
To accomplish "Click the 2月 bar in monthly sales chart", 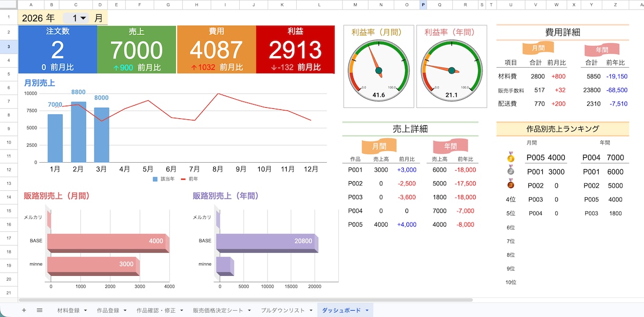I will click(79, 132).
